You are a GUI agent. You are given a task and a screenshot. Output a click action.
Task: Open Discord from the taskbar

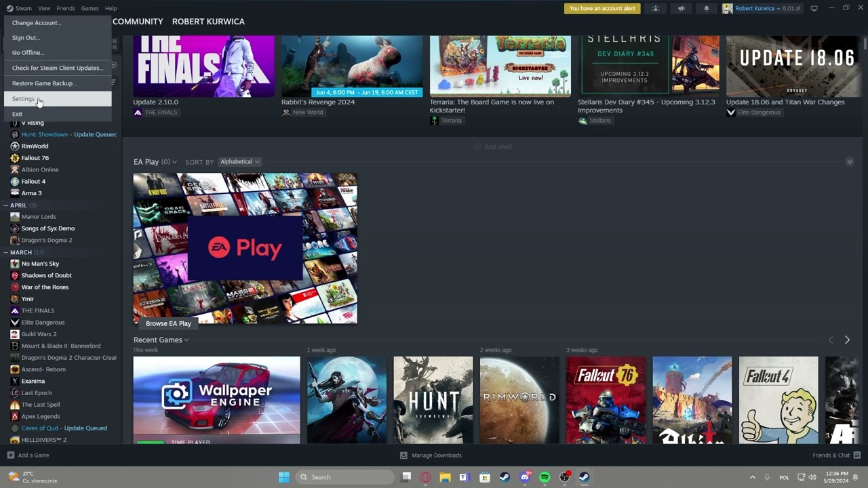tap(525, 477)
